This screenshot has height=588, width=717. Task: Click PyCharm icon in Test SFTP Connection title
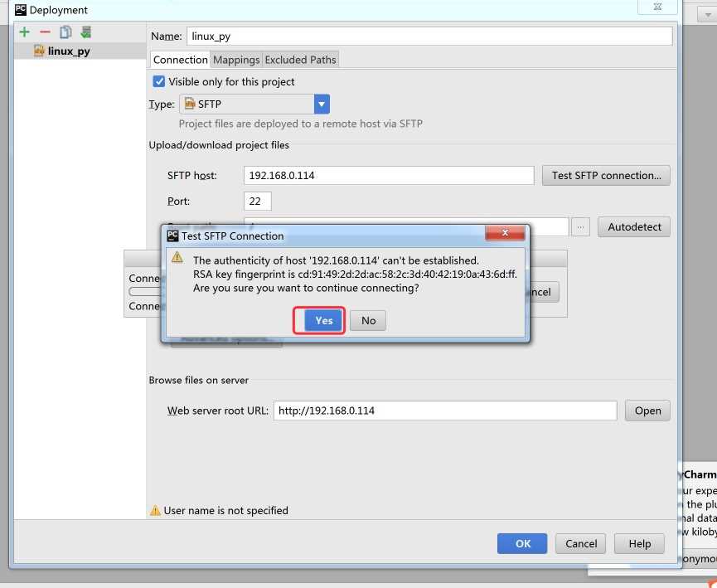click(173, 236)
